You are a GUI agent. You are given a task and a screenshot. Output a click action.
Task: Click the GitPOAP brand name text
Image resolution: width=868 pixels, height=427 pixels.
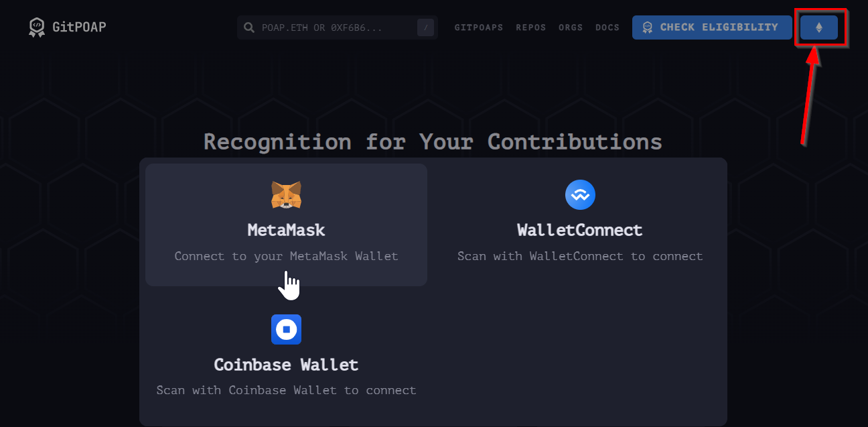tap(79, 27)
